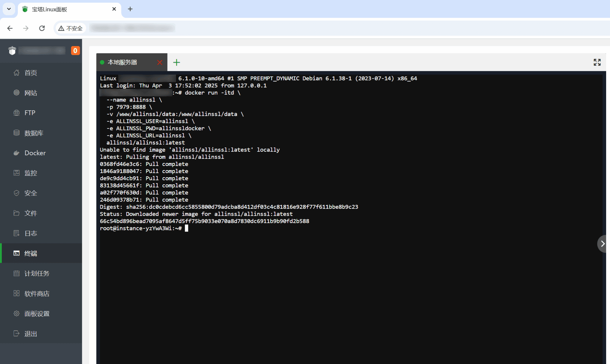Screen dimensions: 610x364
Task: Click 退出 to log out
Action: click(30, 334)
